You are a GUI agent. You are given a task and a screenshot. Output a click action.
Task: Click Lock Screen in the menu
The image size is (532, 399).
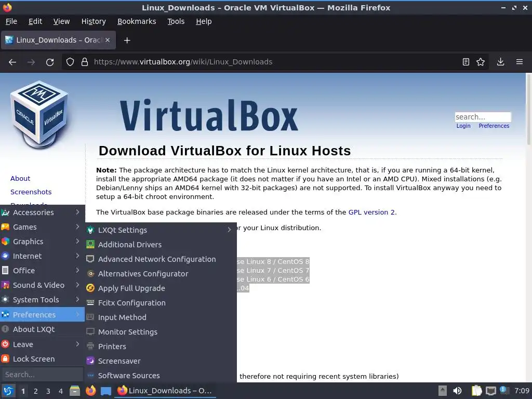42,359
